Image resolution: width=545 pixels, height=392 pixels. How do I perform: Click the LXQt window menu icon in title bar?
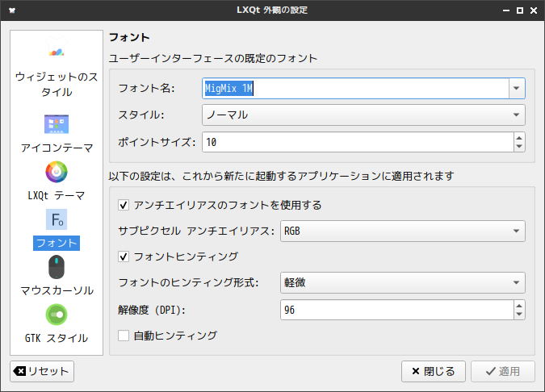pos(10,10)
